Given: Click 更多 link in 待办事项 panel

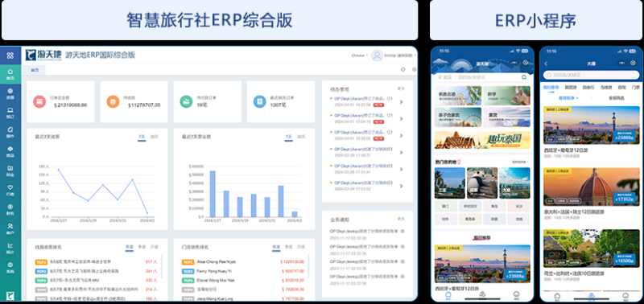Looking at the screenshot, I should 401,88.
